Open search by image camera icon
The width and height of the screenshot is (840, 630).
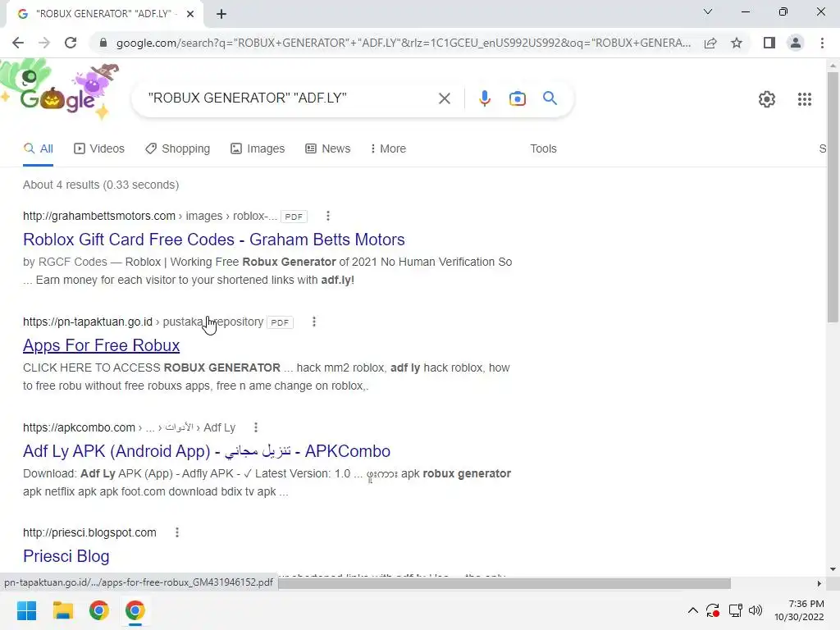coord(517,98)
